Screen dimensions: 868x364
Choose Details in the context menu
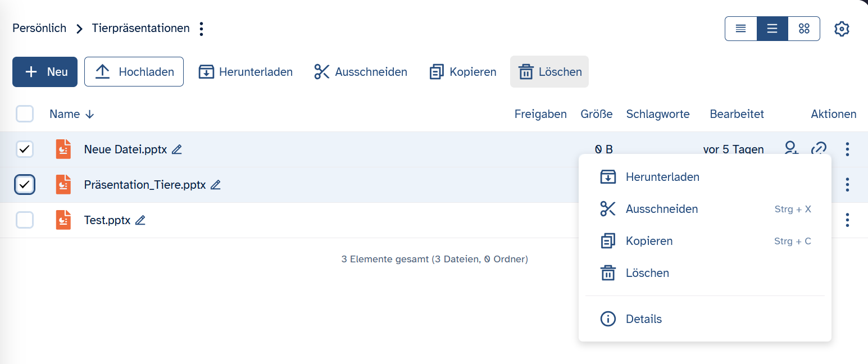(x=643, y=319)
